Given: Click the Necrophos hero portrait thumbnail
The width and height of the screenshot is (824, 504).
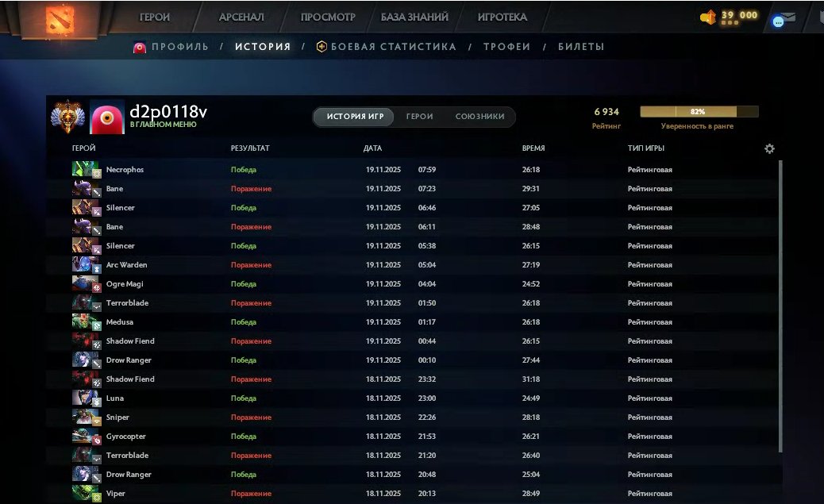Looking at the screenshot, I should (x=86, y=169).
